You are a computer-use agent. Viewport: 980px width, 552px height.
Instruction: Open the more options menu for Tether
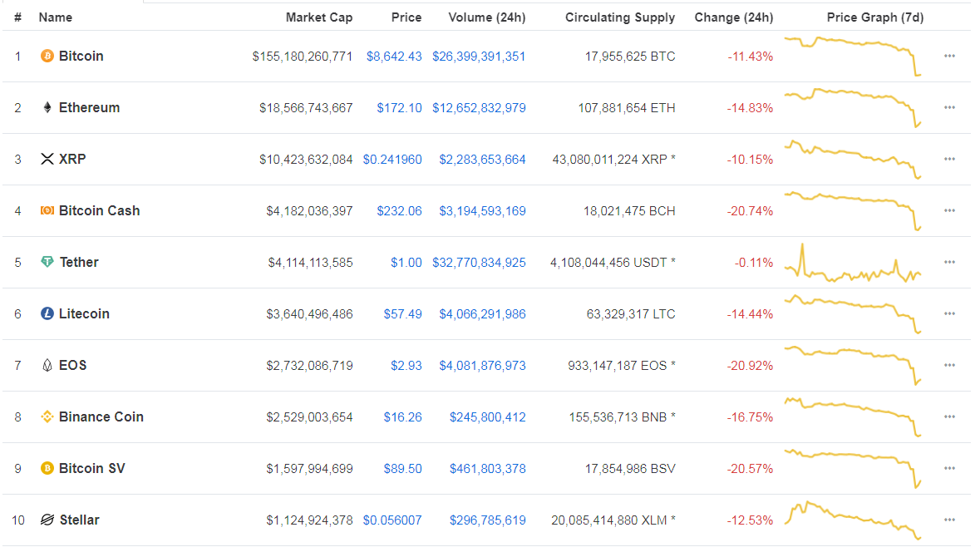(949, 262)
